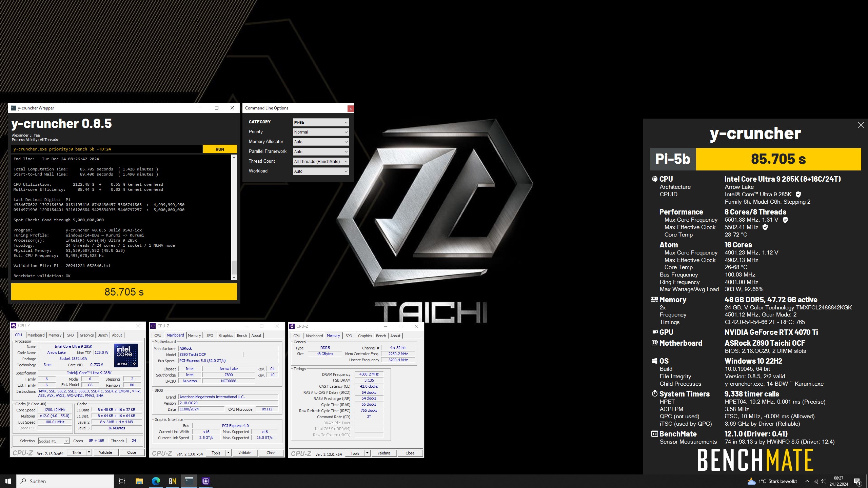Open the Memory Allocator dropdown
This screenshot has height=488, width=868.
point(321,142)
